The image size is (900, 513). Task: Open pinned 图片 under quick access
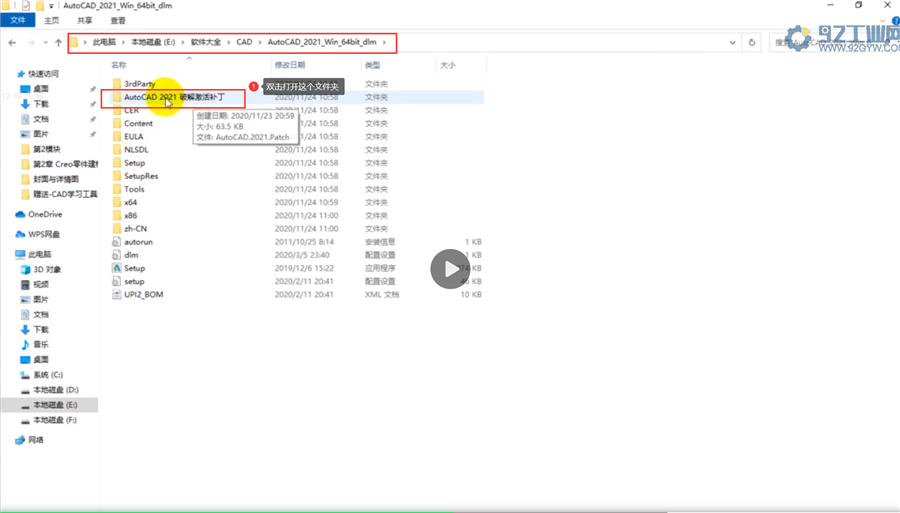tap(41, 134)
